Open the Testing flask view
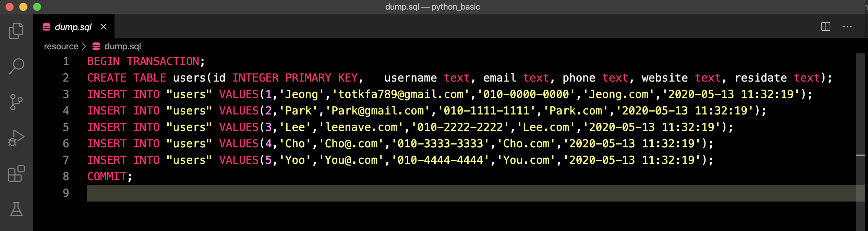Screen dimensions: 868x231 click(16, 209)
